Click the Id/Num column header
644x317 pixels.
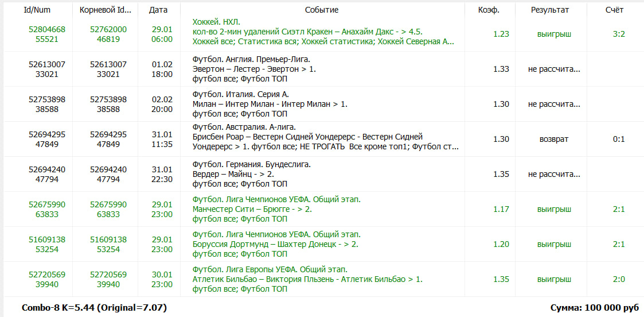37,10
